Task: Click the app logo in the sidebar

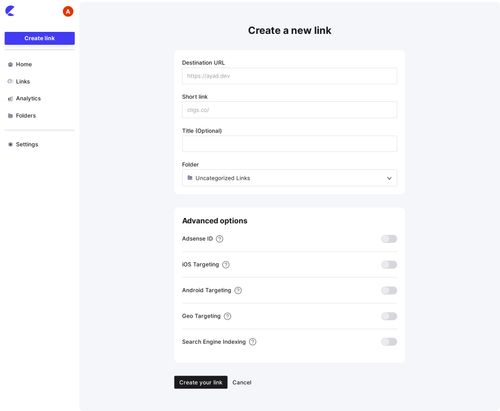Action: pos(10,11)
